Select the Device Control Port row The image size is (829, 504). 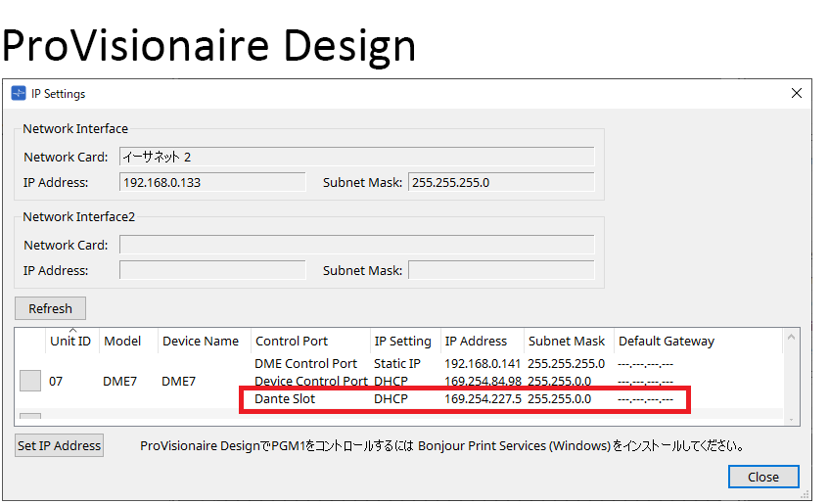(310, 381)
